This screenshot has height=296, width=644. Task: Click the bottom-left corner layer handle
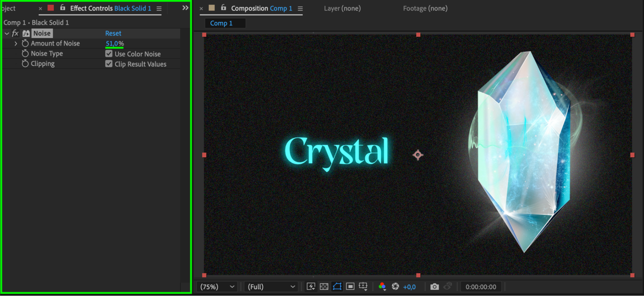coord(204,275)
